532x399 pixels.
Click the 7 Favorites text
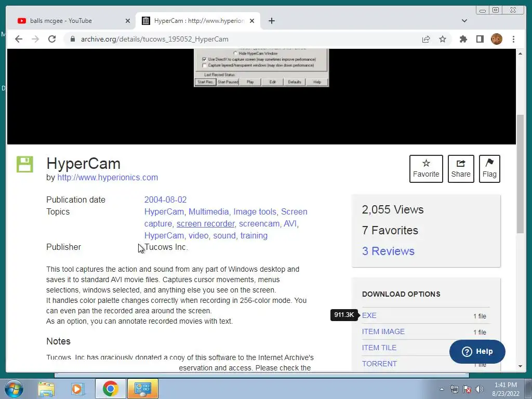point(390,230)
